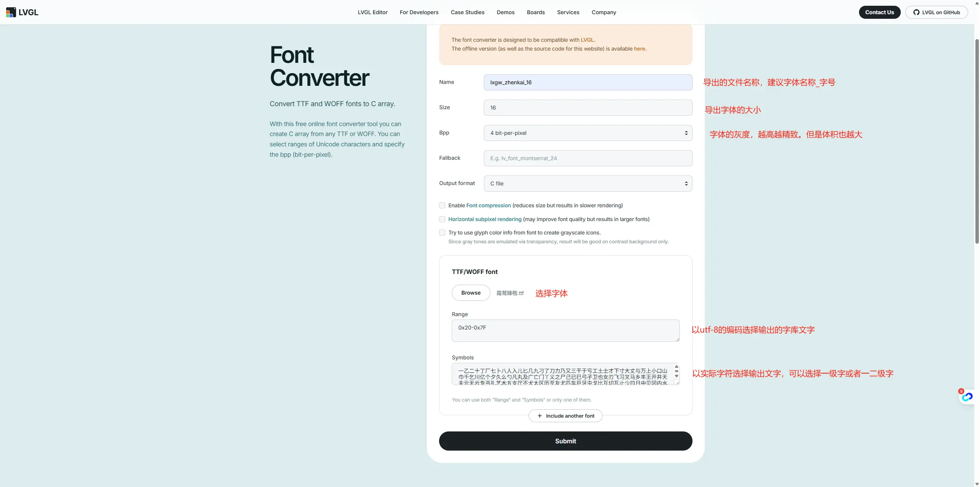Go to Case Studies
The width and height of the screenshot is (980, 487).
(467, 12)
